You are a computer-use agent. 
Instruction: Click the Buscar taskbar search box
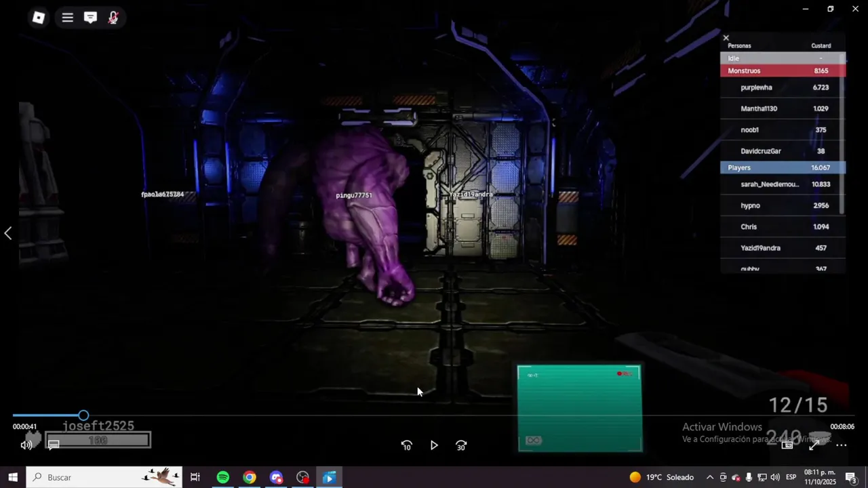pyautogui.click(x=104, y=477)
